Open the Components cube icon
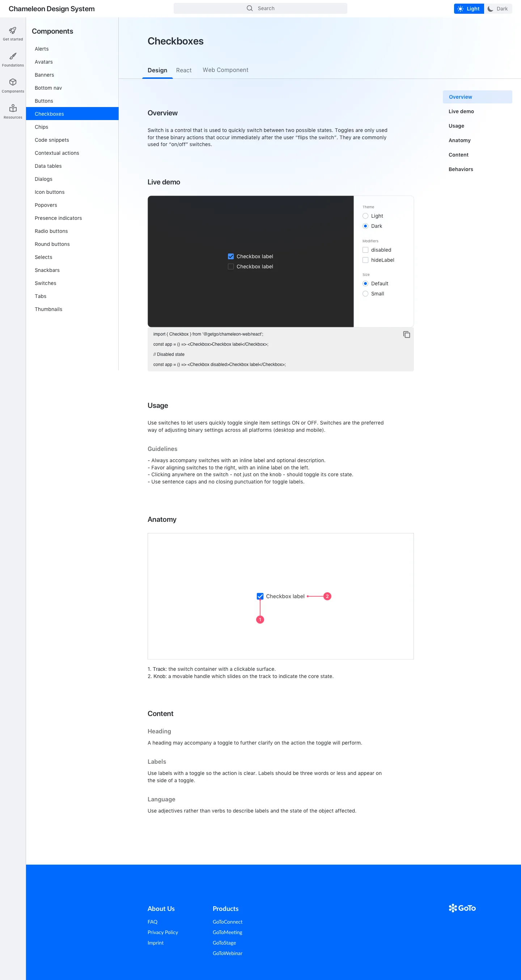 point(13,82)
